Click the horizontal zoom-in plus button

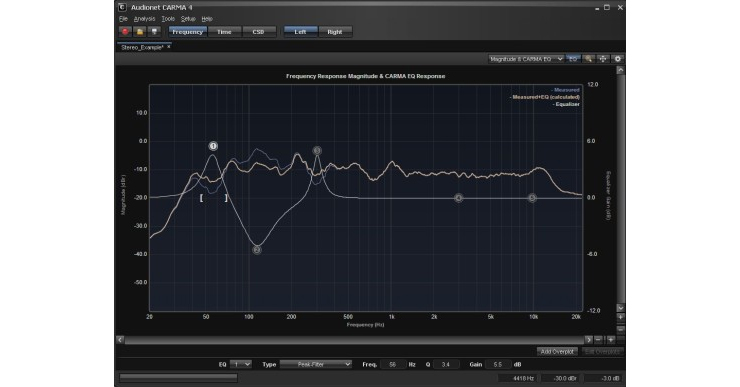coord(610,340)
